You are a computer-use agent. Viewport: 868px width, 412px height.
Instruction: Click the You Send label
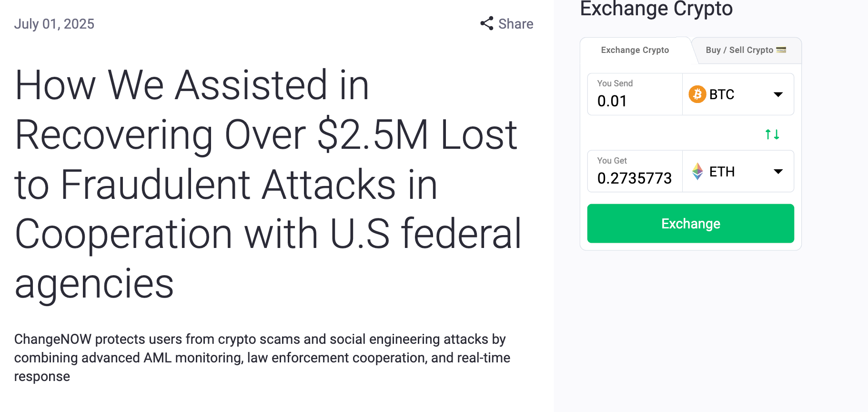tap(615, 83)
